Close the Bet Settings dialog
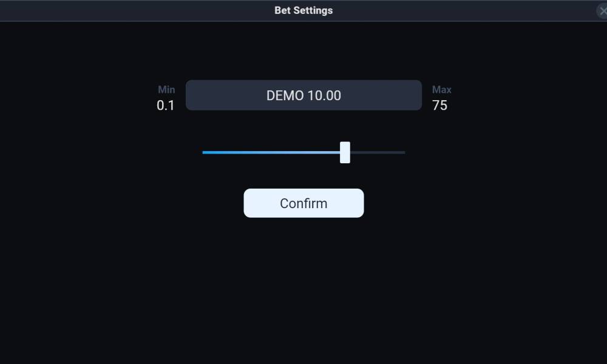Image resolution: width=607 pixels, height=364 pixels. 602,11
